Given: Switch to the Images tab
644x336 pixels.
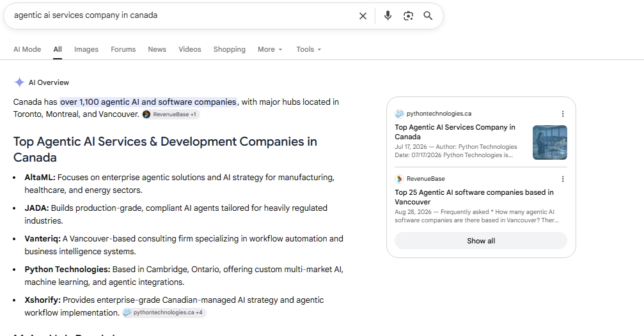Looking at the screenshot, I should (x=86, y=49).
